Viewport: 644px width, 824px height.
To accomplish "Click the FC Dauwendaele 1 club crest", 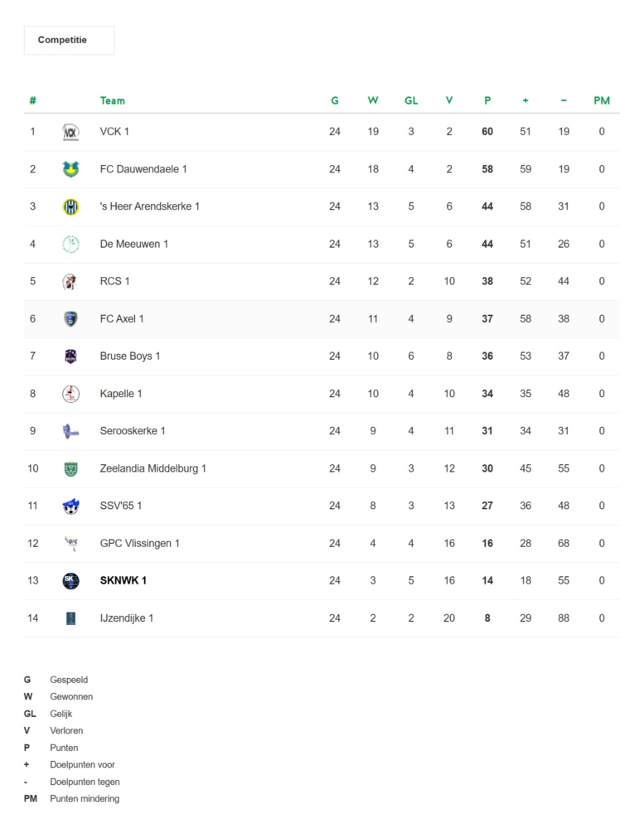I will click(71, 169).
